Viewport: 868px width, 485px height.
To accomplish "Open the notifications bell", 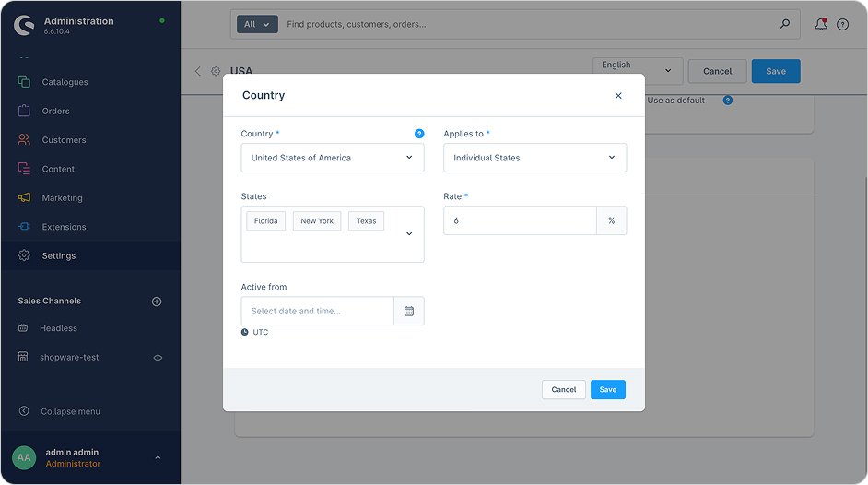I will coord(820,25).
